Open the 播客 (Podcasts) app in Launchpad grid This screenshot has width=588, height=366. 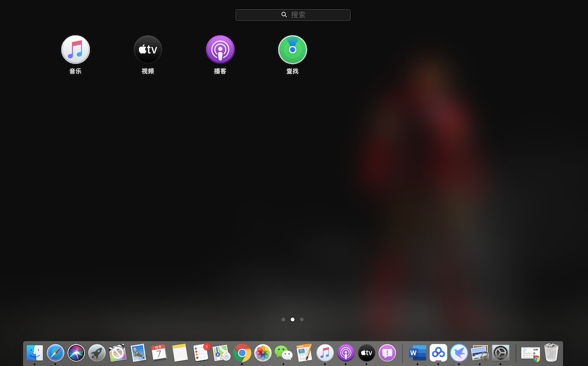coord(220,50)
